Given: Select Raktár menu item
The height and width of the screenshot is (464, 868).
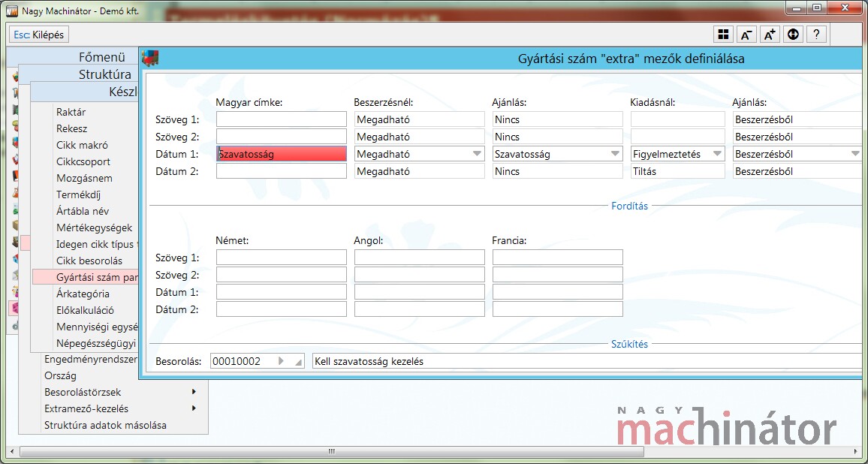Looking at the screenshot, I should coord(71,112).
